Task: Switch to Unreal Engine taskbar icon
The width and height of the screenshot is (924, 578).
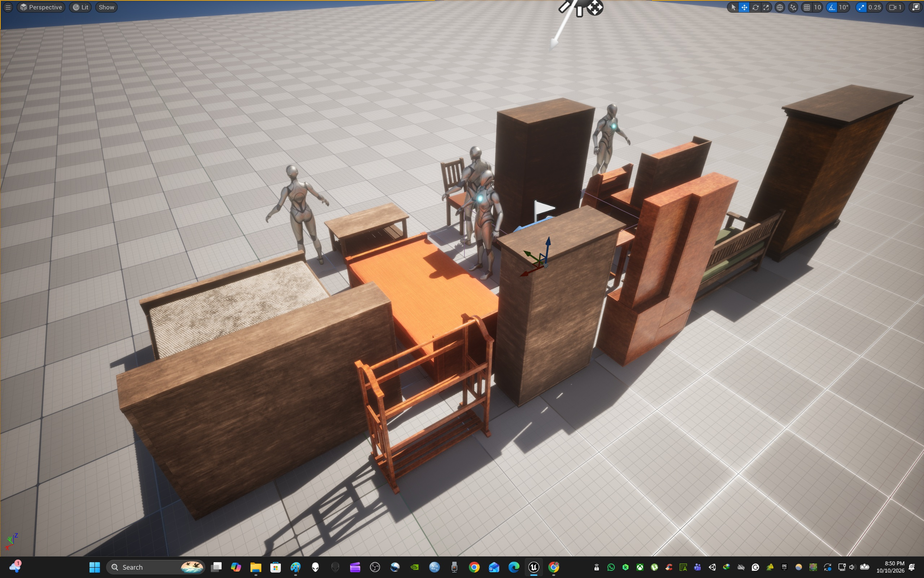Action: (534, 567)
